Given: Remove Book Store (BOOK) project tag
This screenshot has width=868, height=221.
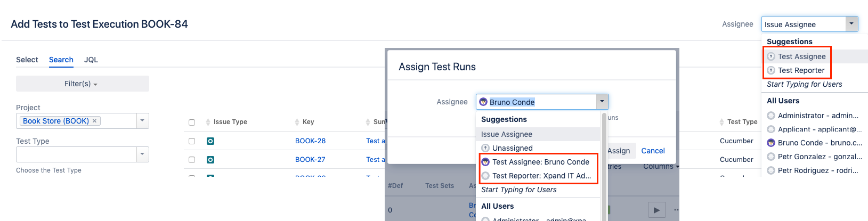Looking at the screenshot, I should (x=95, y=121).
